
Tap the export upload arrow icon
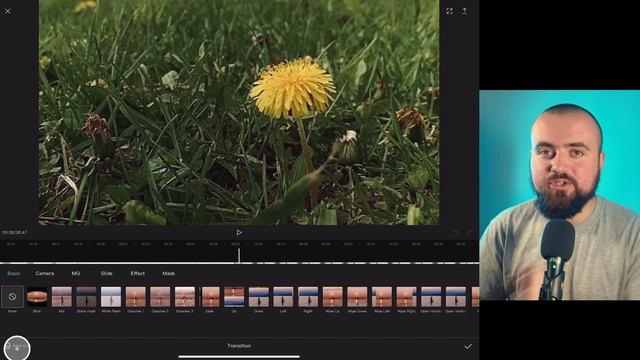click(x=464, y=11)
